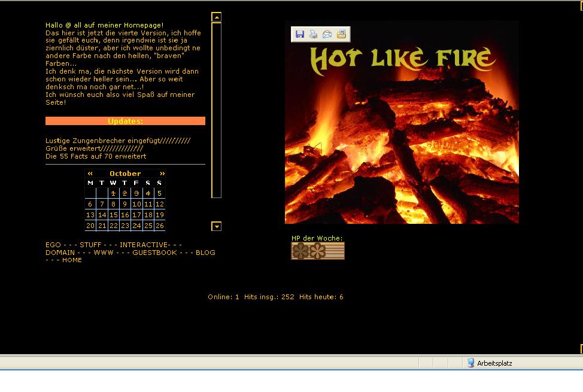
Task: Click the send image by email icon
Action: [327, 35]
